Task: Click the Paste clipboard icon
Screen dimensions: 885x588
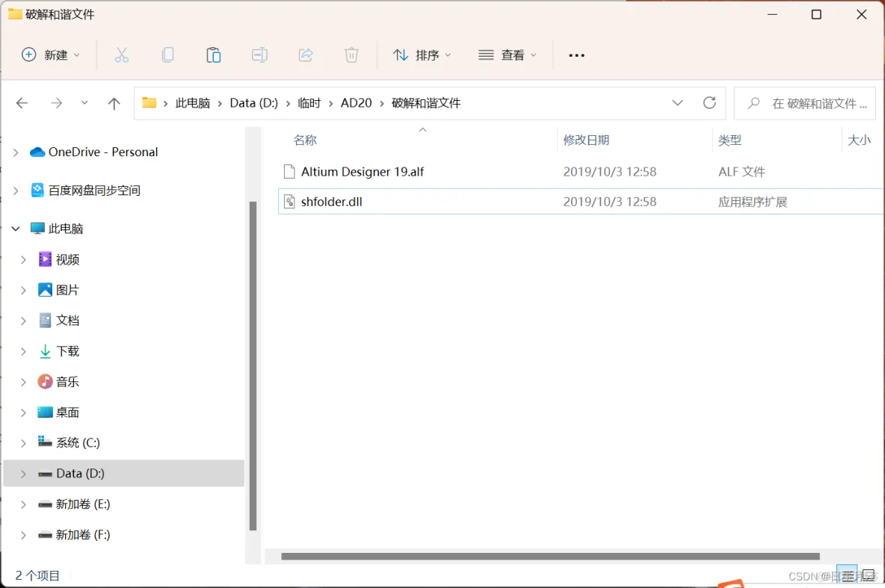Action: coord(213,55)
